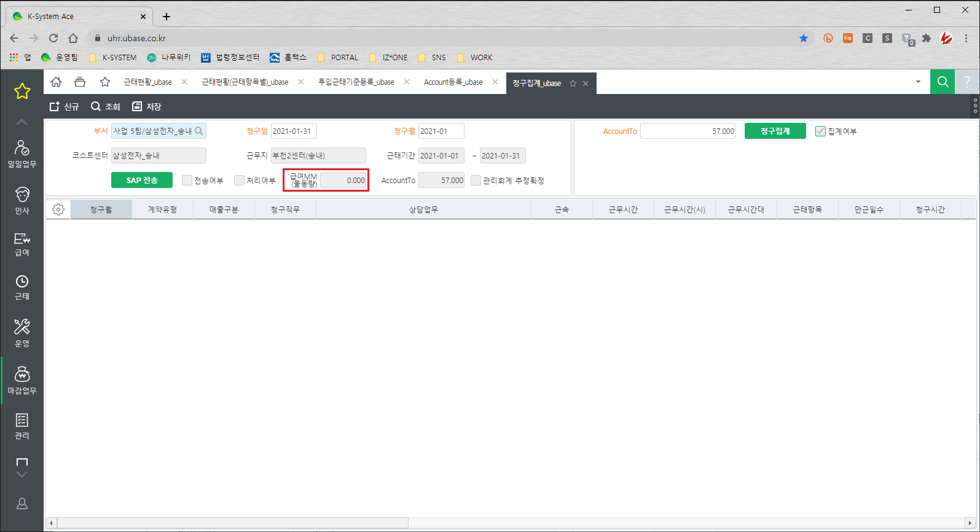Sort by 계약유형 column header
Screen dimensions: 980x532
coord(163,209)
